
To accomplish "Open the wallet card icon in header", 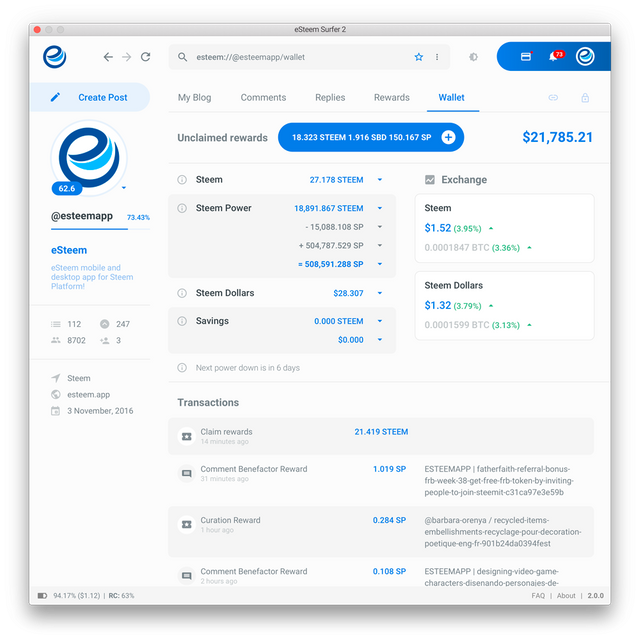I will click(x=526, y=56).
